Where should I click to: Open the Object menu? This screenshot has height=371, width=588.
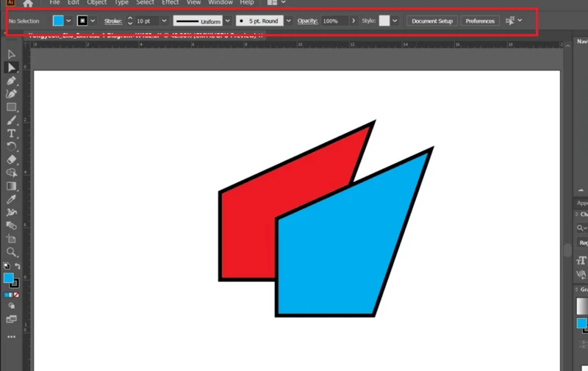(97, 2)
